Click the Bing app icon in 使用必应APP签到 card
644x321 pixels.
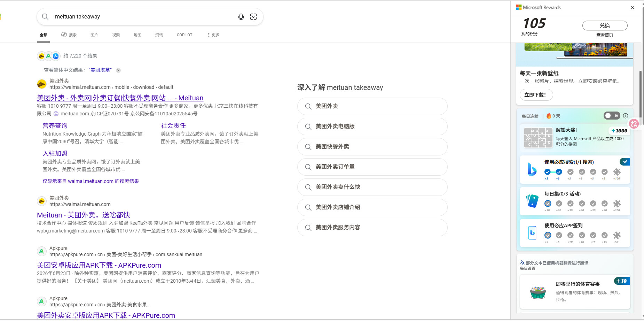532,232
